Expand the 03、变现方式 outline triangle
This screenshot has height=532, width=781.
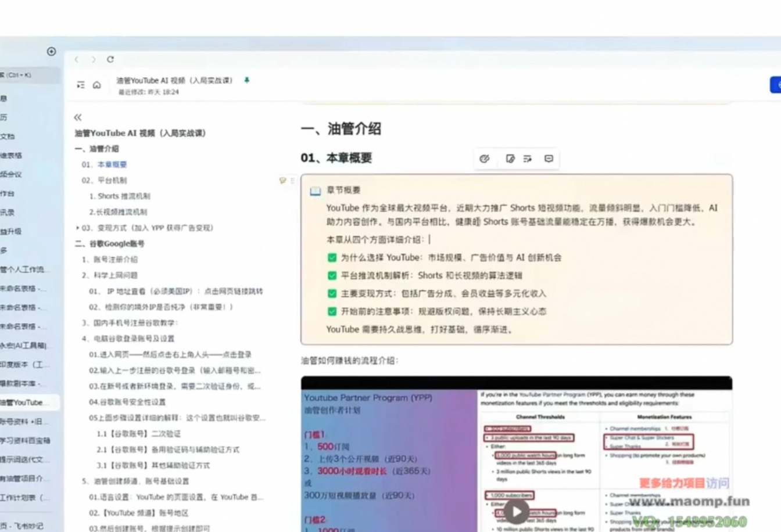[77, 228]
